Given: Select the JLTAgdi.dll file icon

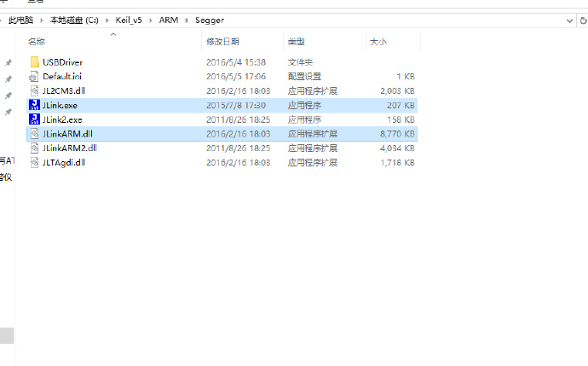Looking at the screenshot, I should 34,163.
